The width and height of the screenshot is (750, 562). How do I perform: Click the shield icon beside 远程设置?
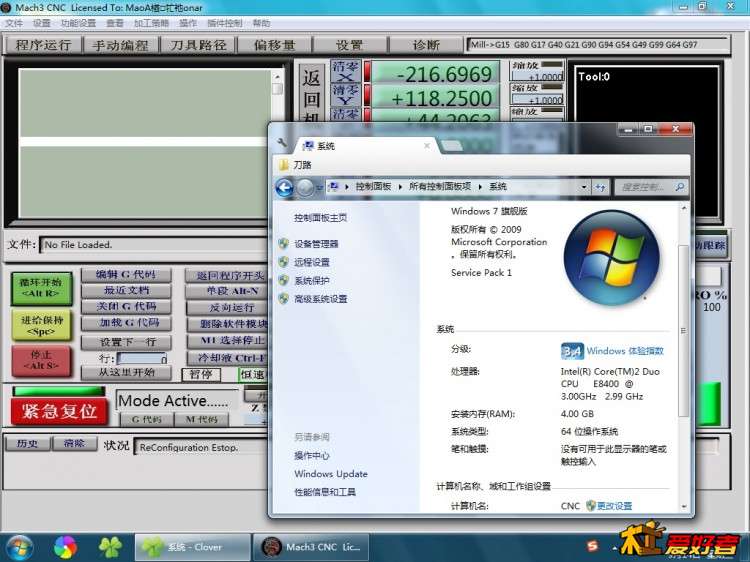[284, 262]
